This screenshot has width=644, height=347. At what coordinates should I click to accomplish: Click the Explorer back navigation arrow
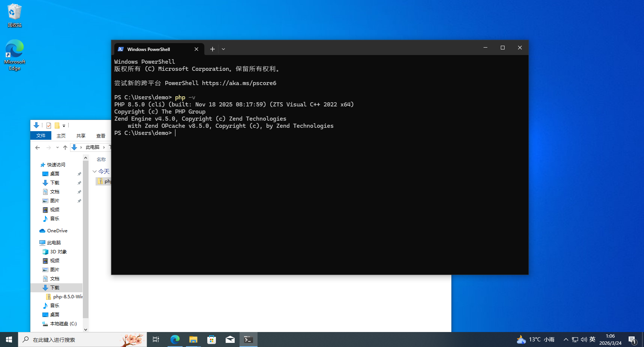click(x=37, y=148)
